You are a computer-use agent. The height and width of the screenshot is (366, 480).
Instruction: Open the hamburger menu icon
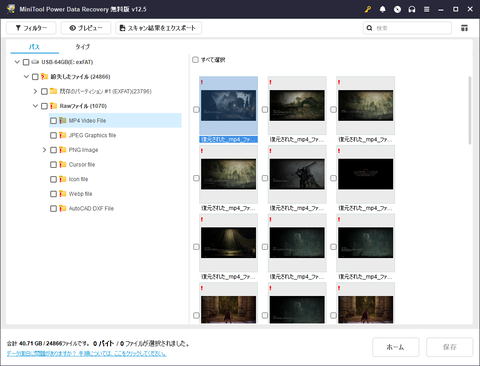click(x=427, y=9)
